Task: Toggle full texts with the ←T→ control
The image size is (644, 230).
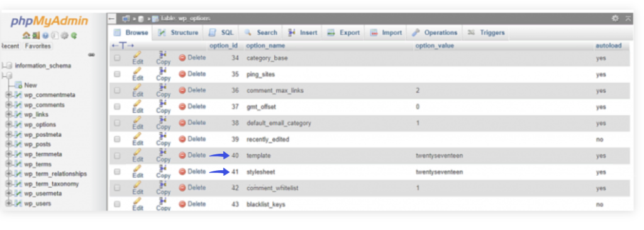Action: pos(123,45)
